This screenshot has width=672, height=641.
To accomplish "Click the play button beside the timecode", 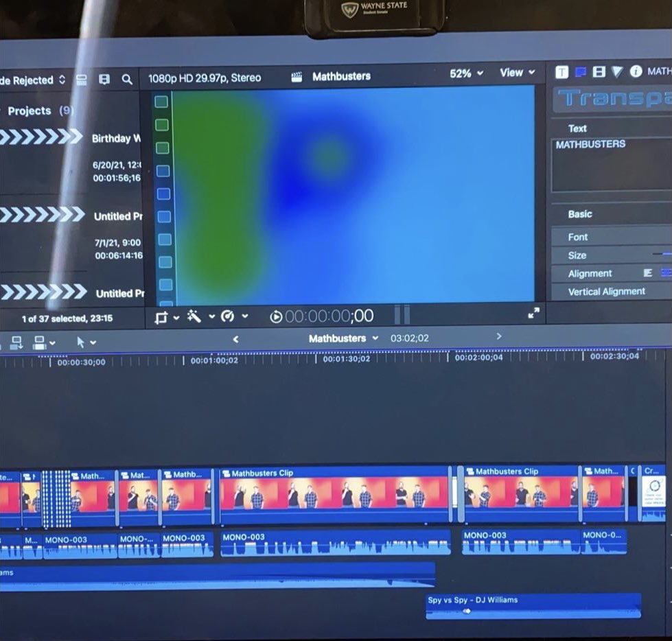I will pyautogui.click(x=276, y=317).
